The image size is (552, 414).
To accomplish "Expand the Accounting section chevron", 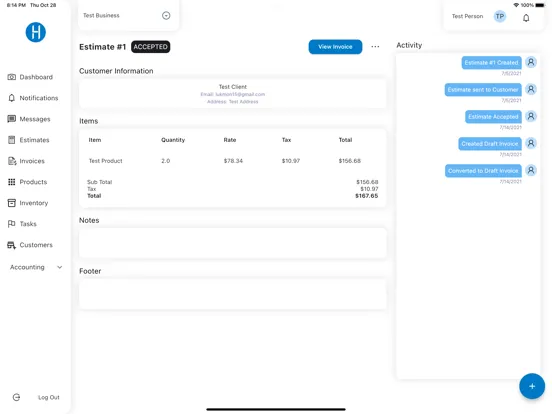I will point(60,267).
